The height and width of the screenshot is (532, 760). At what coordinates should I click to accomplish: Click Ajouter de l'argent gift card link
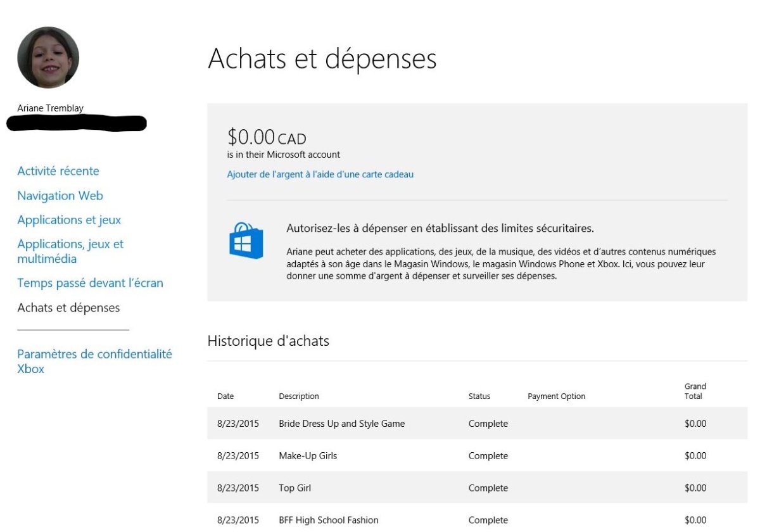pyautogui.click(x=320, y=174)
